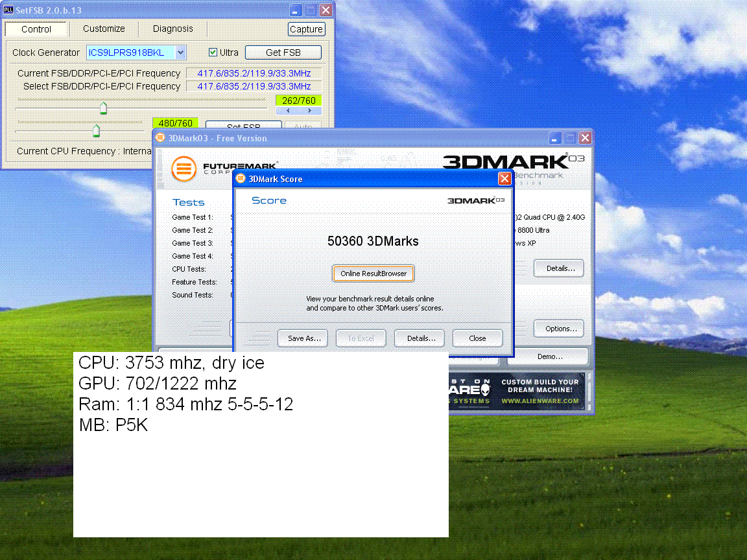Click the Game Test 4 label
747x560 pixels.
tap(193, 256)
